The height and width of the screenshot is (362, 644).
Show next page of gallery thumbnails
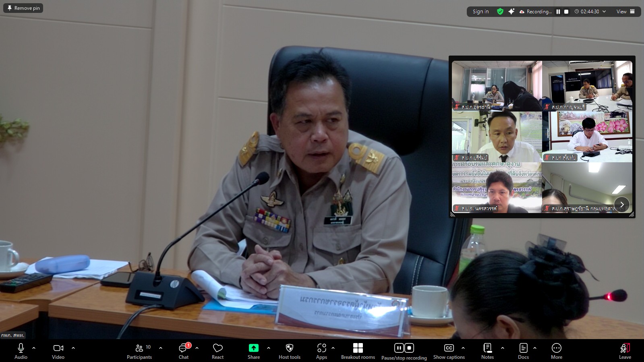click(x=621, y=204)
